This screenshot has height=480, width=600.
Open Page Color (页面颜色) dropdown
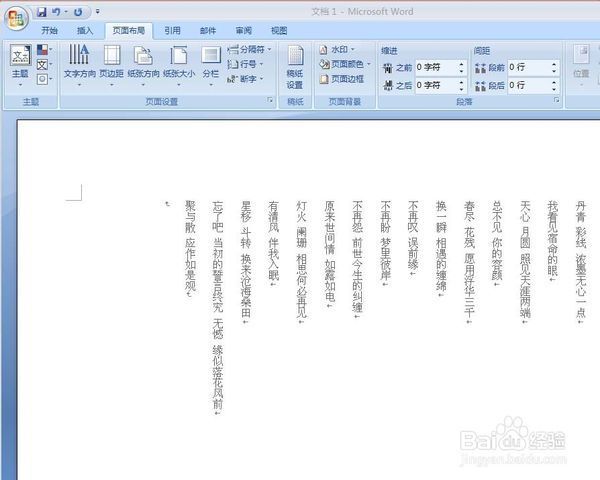click(x=345, y=64)
